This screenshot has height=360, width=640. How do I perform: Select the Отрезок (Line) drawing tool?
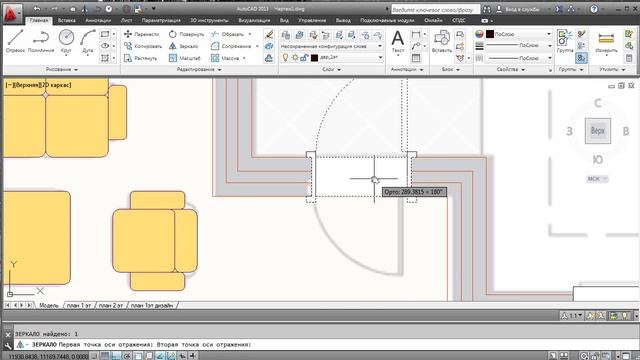(x=15, y=41)
